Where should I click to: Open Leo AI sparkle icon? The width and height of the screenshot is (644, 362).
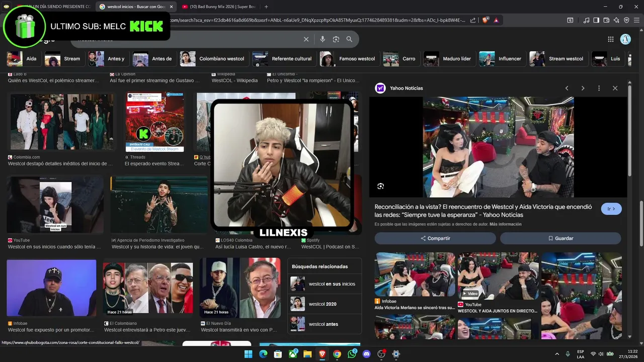point(616,20)
